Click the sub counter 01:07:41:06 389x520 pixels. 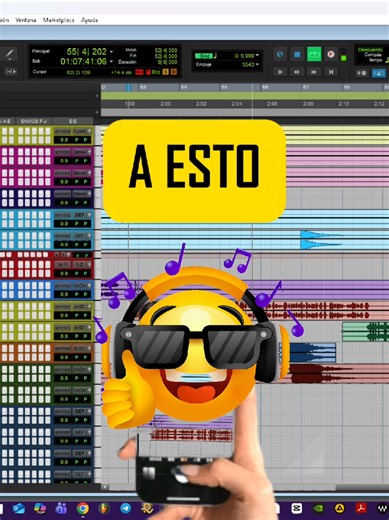pos(84,61)
